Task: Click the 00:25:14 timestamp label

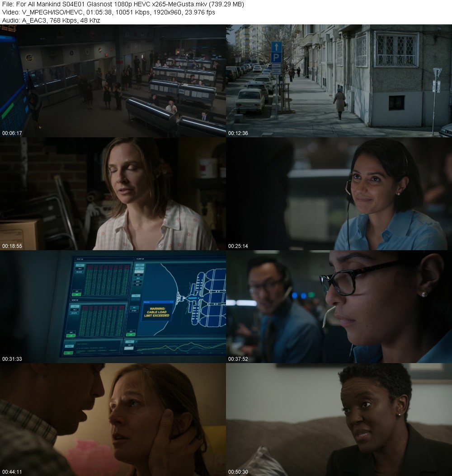Action: [x=238, y=246]
